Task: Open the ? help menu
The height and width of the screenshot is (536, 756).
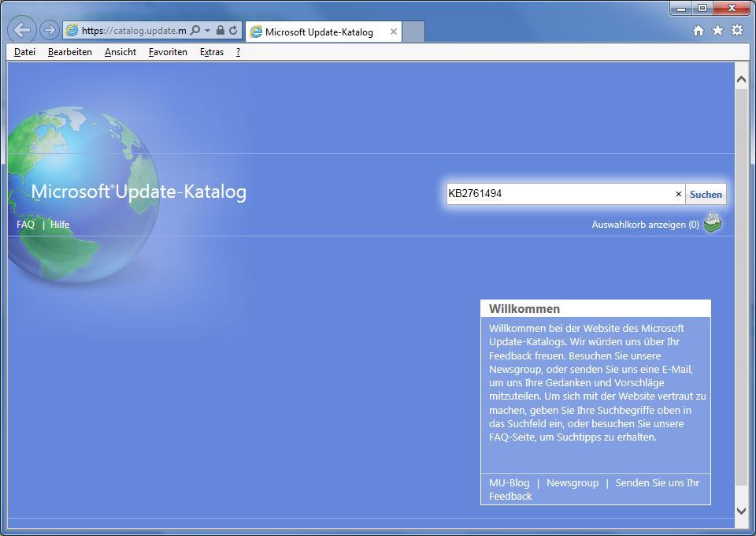Action: point(238,52)
